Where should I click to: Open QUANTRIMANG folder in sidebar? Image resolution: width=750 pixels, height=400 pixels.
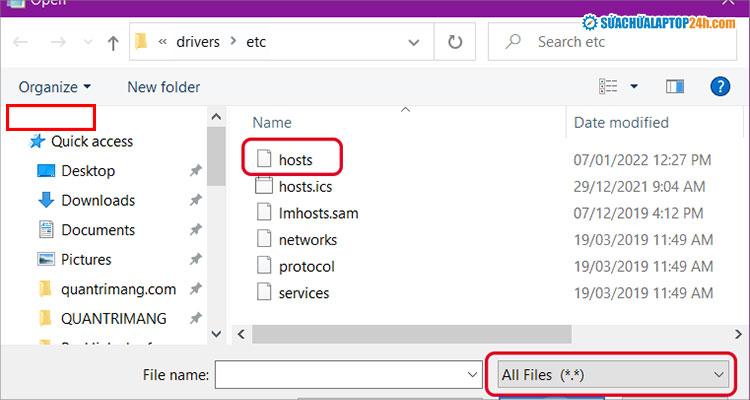(114, 319)
